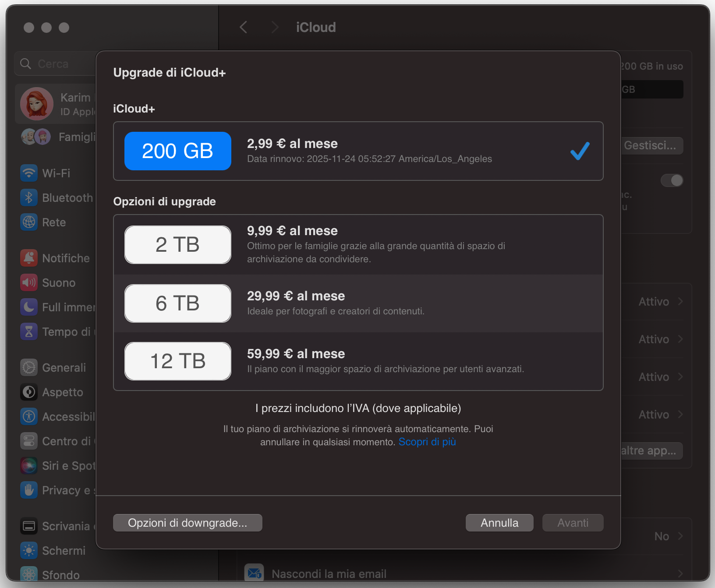This screenshot has height=588, width=715.
Task: Select the Tempo di utilizzo hourglass icon
Action: pos(28,331)
